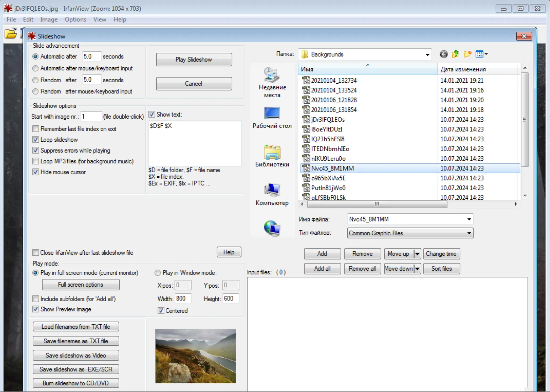Click the open file toolbar icon
This screenshot has height=392, width=550.
[x=11, y=34]
